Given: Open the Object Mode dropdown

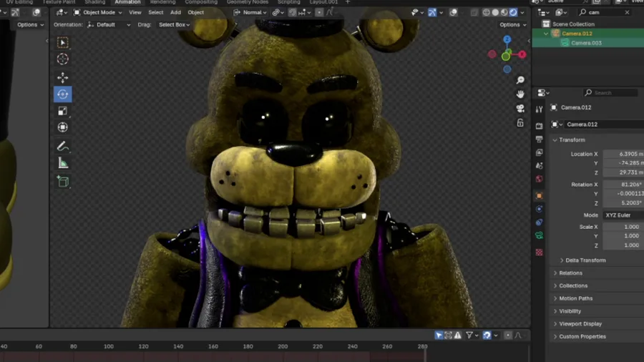Looking at the screenshot, I should [x=98, y=12].
